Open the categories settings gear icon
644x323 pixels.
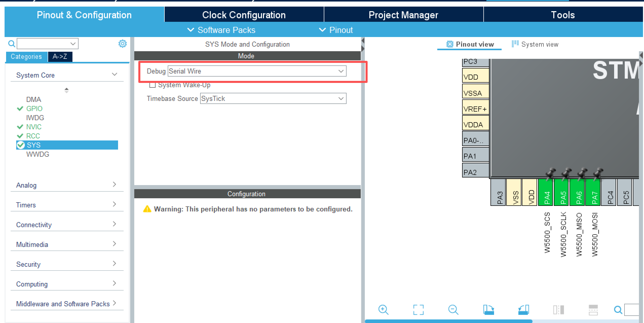(x=122, y=44)
